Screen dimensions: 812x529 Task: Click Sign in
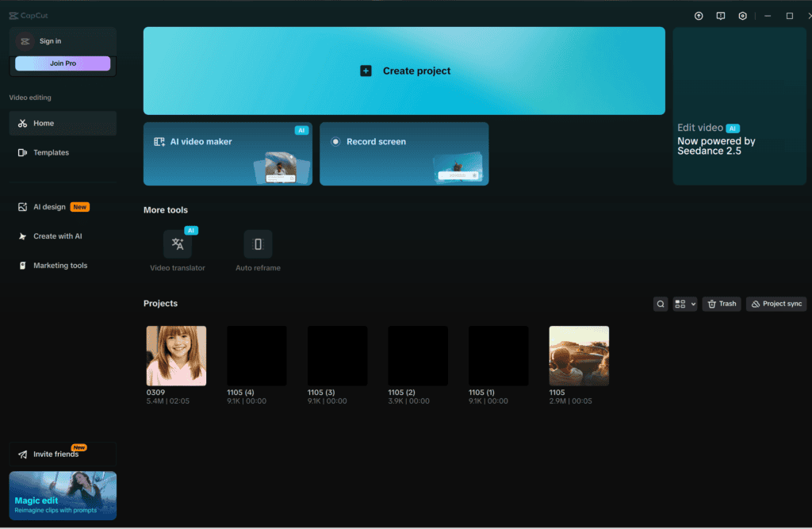(50, 41)
